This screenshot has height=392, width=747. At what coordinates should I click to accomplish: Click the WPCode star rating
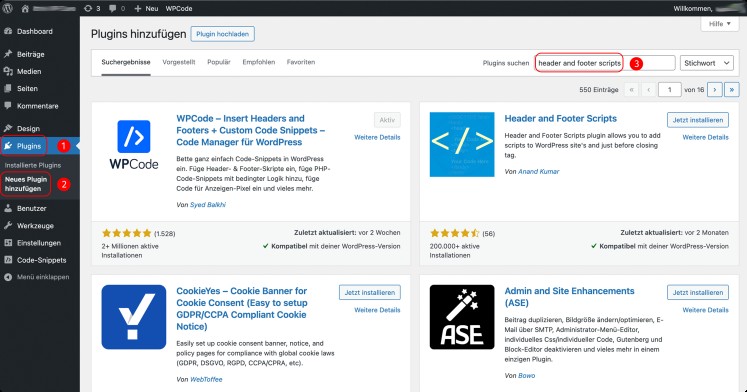click(x=126, y=233)
